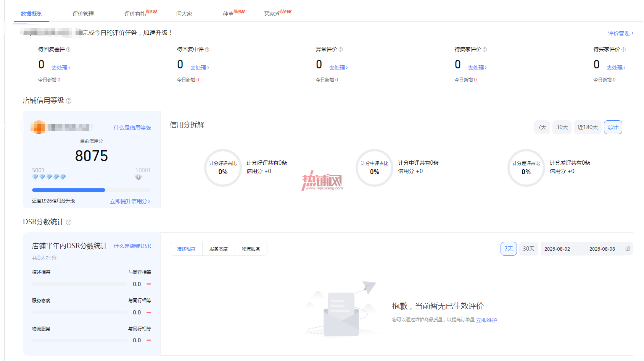Switch to the 服务态度 DSR tab
This screenshot has width=644, height=361.
219,249
